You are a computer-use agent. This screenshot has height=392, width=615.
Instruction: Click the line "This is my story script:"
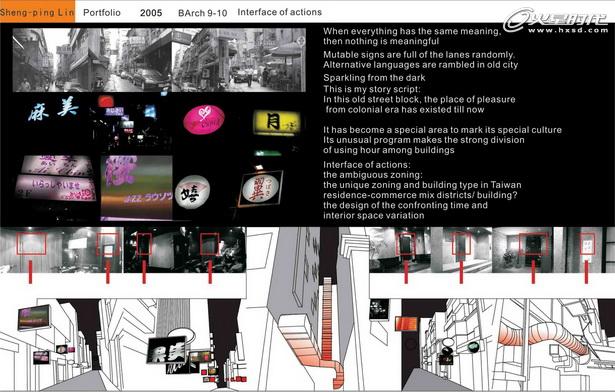coord(372,89)
